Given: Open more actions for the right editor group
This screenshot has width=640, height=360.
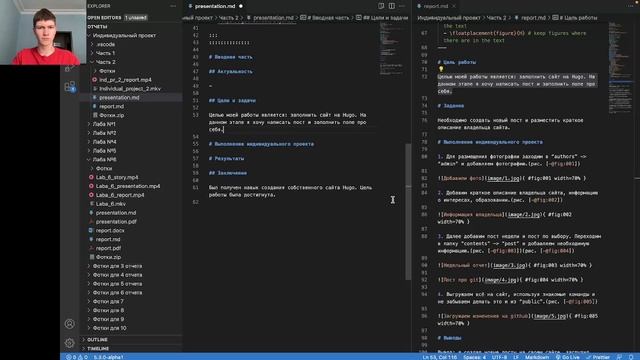Looking at the screenshot, I should coord(630,6).
